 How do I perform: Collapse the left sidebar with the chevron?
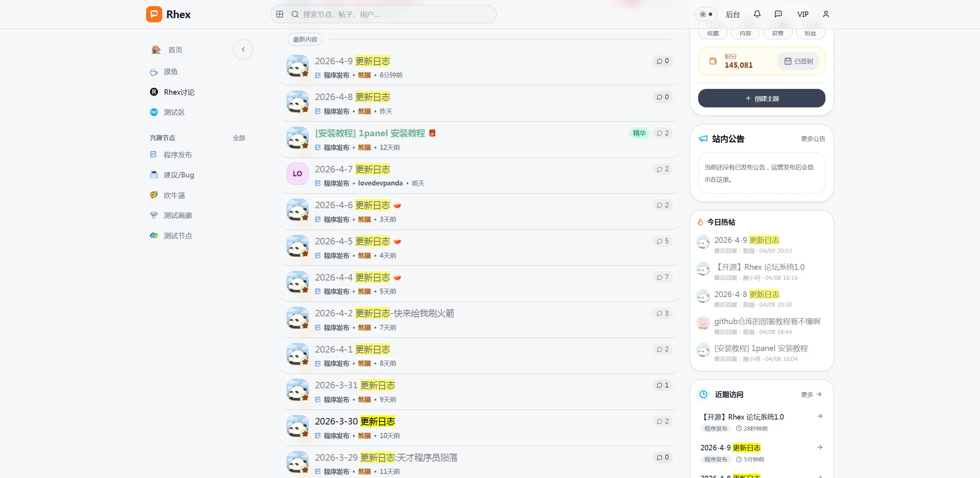243,49
